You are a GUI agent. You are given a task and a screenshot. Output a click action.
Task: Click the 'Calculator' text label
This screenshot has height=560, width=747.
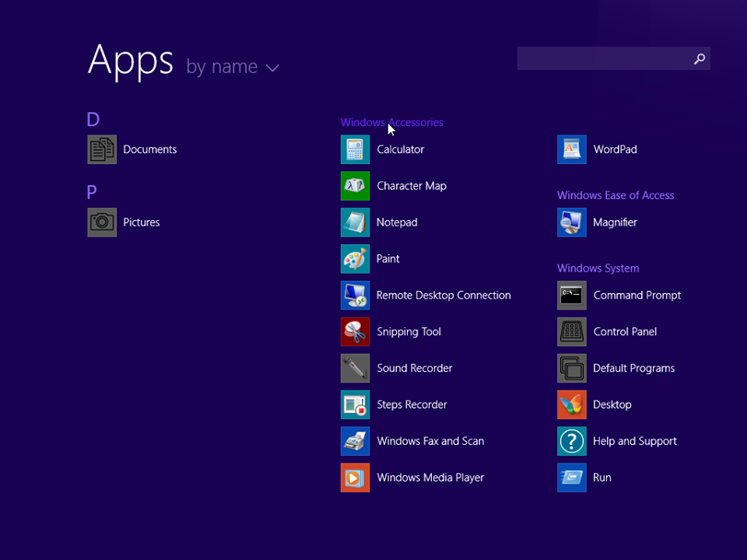point(400,149)
